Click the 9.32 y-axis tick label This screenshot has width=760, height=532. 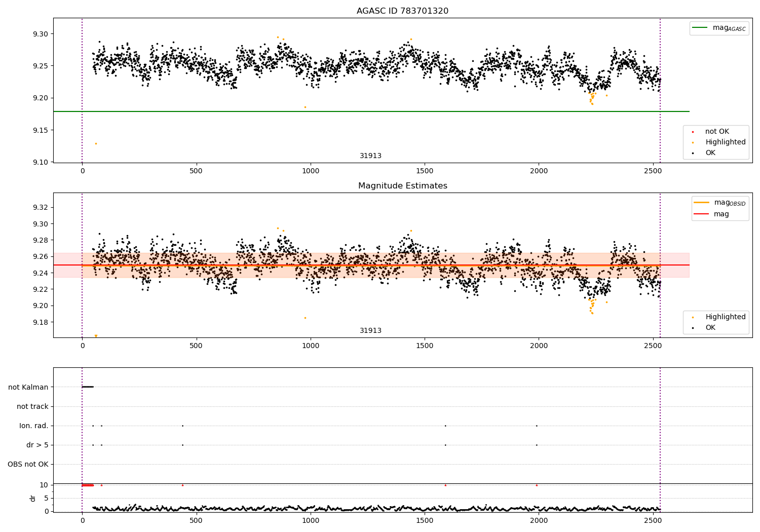(x=41, y=207)
